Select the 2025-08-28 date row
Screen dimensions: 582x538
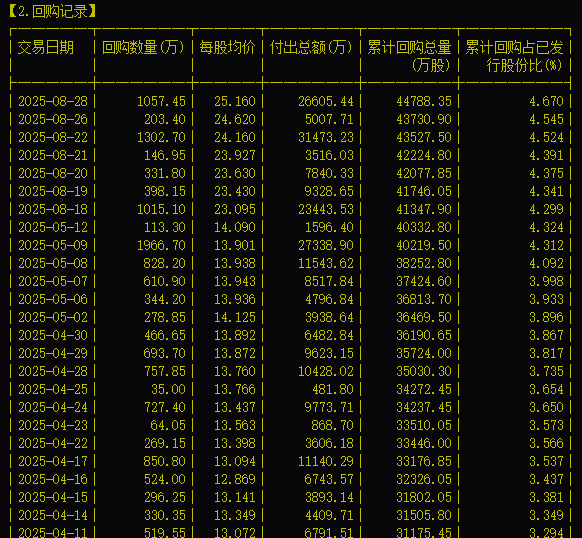(x=290, y=101)
